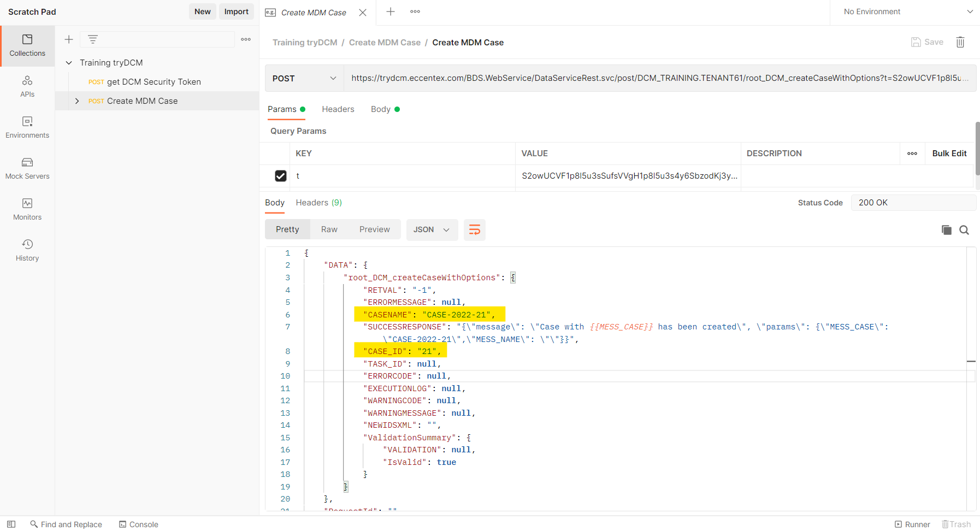
Task: Click the highlighted CASE_ID line
Action: [x=400, y=351]
